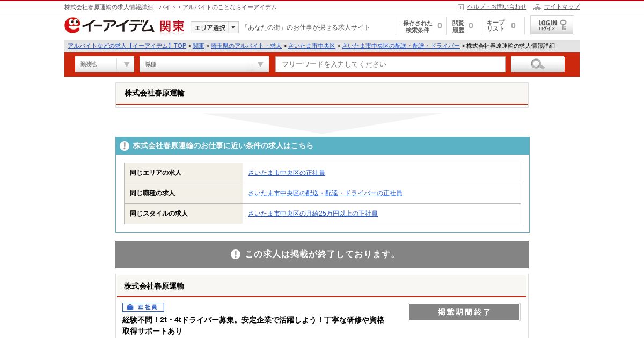Click the 同じスタイルの求人 label
644x338 pixels.
point(159,214)
